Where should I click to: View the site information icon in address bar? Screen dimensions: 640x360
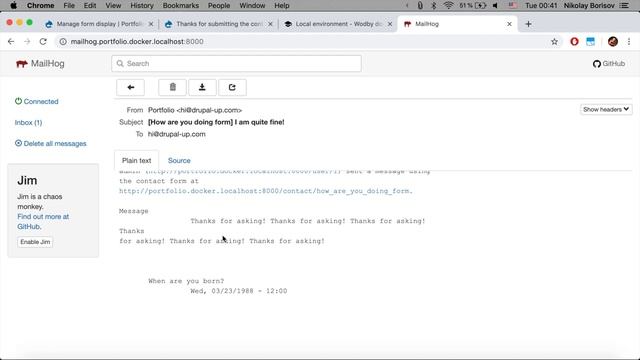pos(63,42)
